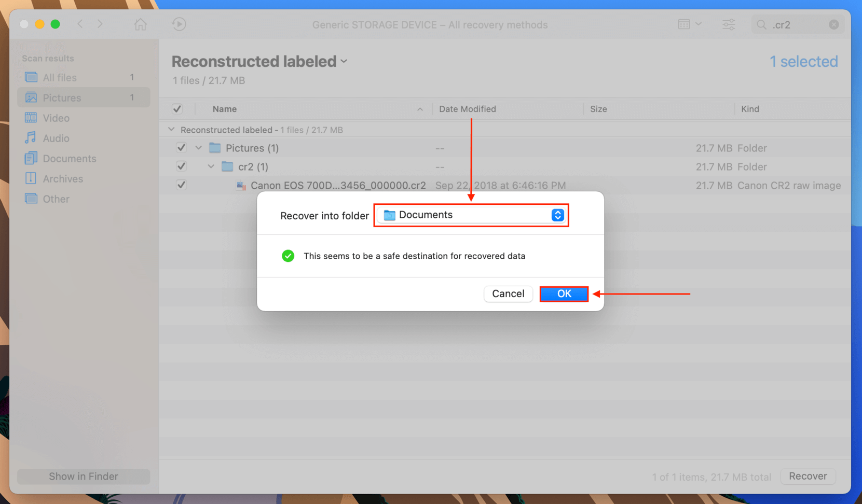The height and width of the screenshot is (504, 862).
Task: Go forward with the toolbar forward arrow
Action: pos(100,24)
